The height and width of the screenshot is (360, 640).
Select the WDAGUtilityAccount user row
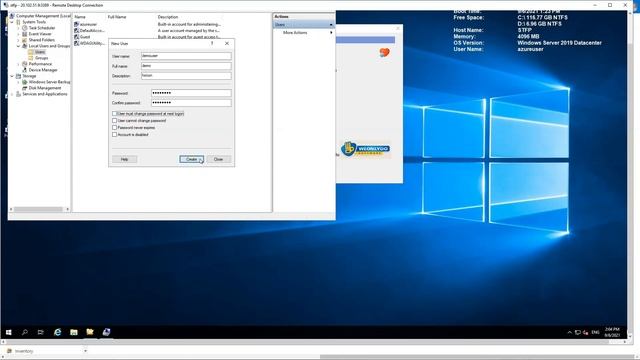(x=92, y=43)
